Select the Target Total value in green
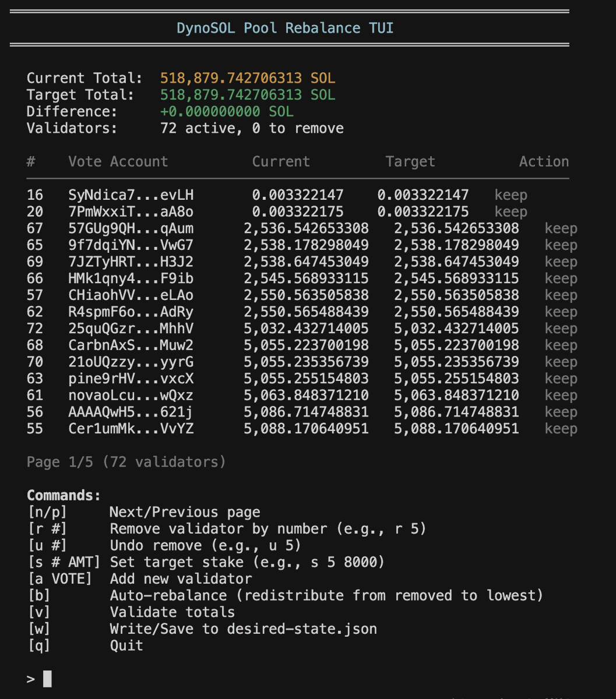616x699 pixels. (248, 95)
